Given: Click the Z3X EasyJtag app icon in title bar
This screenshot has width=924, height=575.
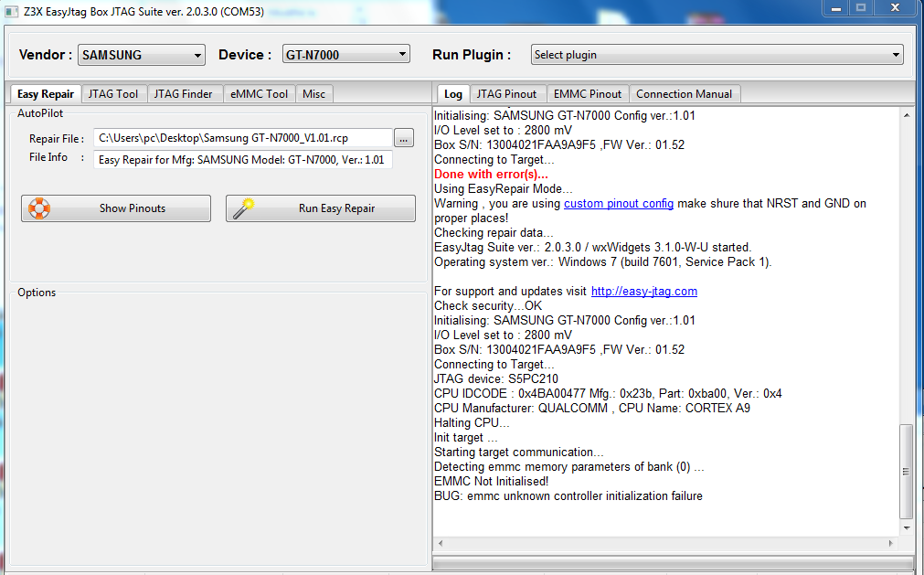Looking at the screenshot, I should (x=11, y=11).
